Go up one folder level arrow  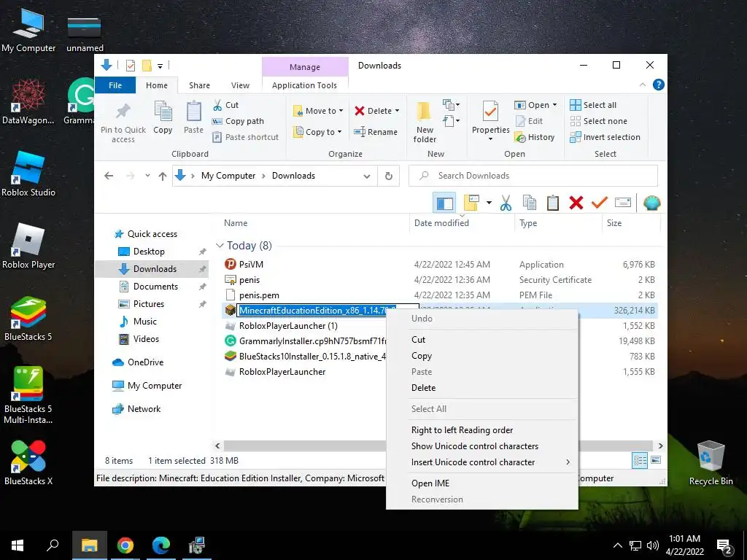coord(163,176)
